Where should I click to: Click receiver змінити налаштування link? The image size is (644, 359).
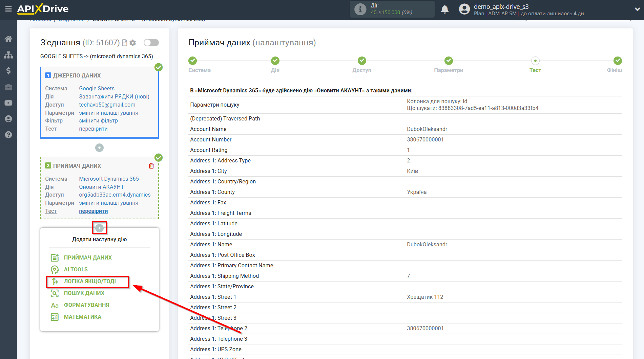(108, 203)
